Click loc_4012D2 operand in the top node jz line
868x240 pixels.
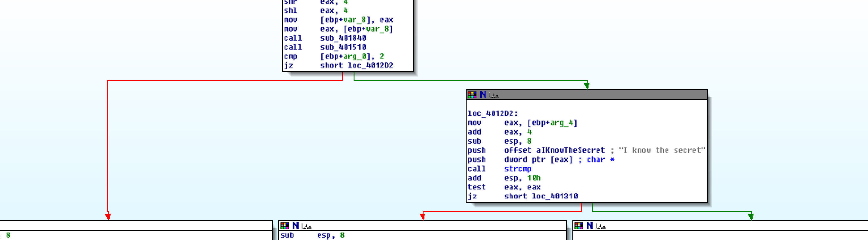(370, 65)
